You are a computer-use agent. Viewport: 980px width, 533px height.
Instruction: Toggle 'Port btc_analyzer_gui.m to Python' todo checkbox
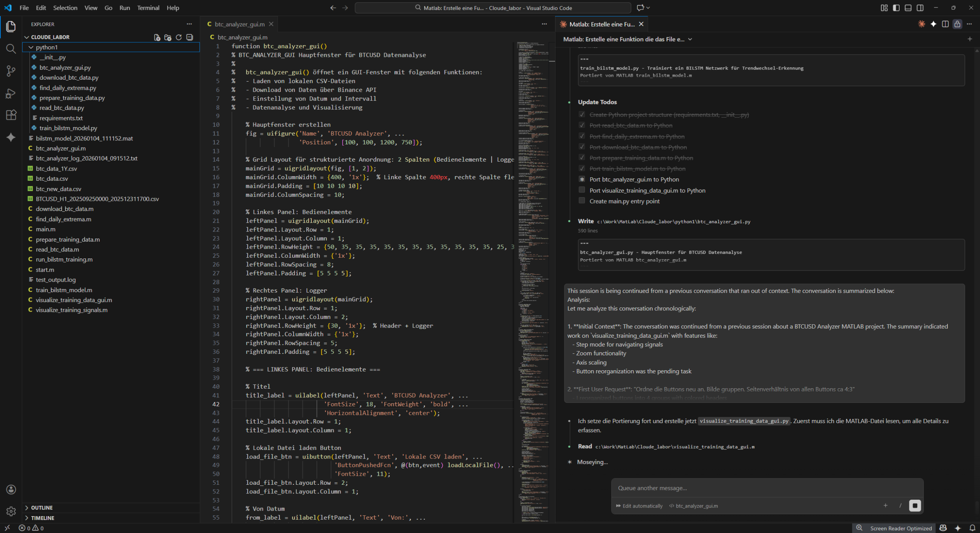pyautogui.click(x=582, y=179)
